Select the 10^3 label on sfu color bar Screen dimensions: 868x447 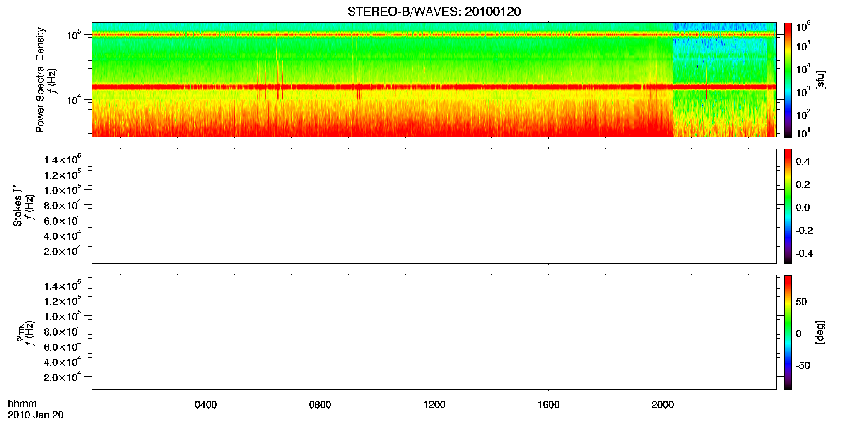click(x=803, y=92)
